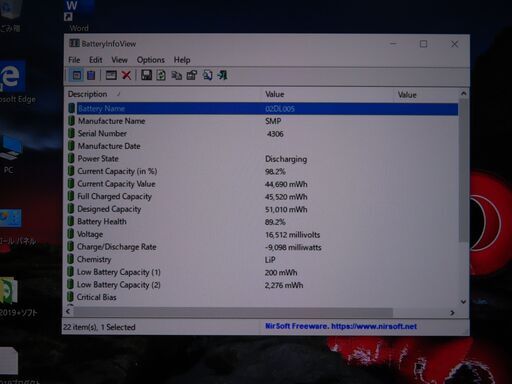Click the battery icon beside Battery Health

(71, 221)
